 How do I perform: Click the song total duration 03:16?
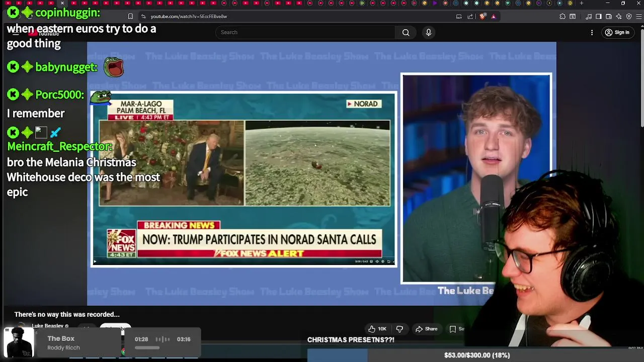pos(184,339)
